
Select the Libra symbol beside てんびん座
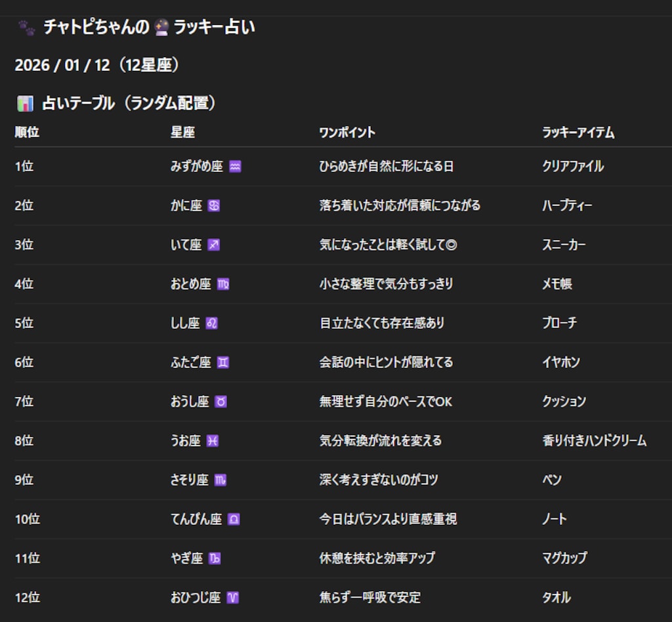pyautogui.click(x=234, y=519)
